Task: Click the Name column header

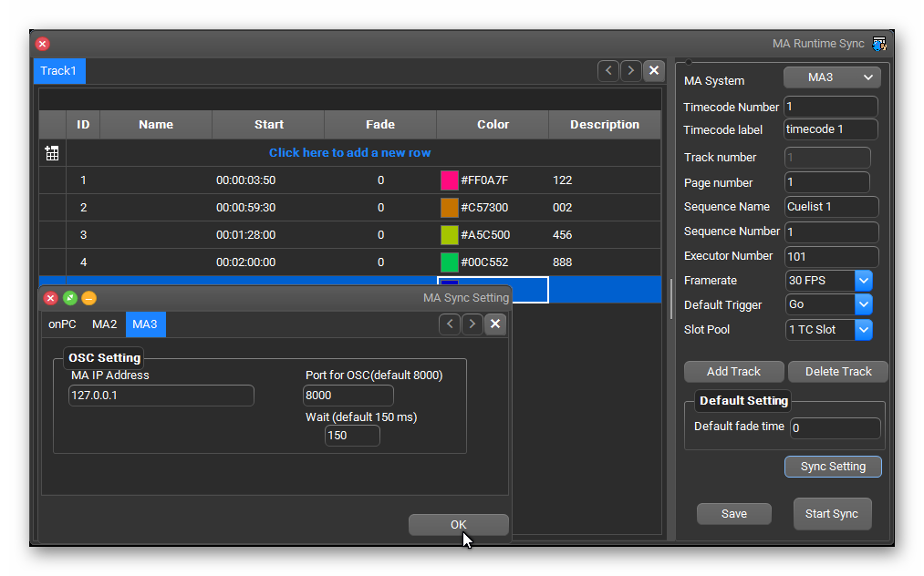Action: (156, 124)
